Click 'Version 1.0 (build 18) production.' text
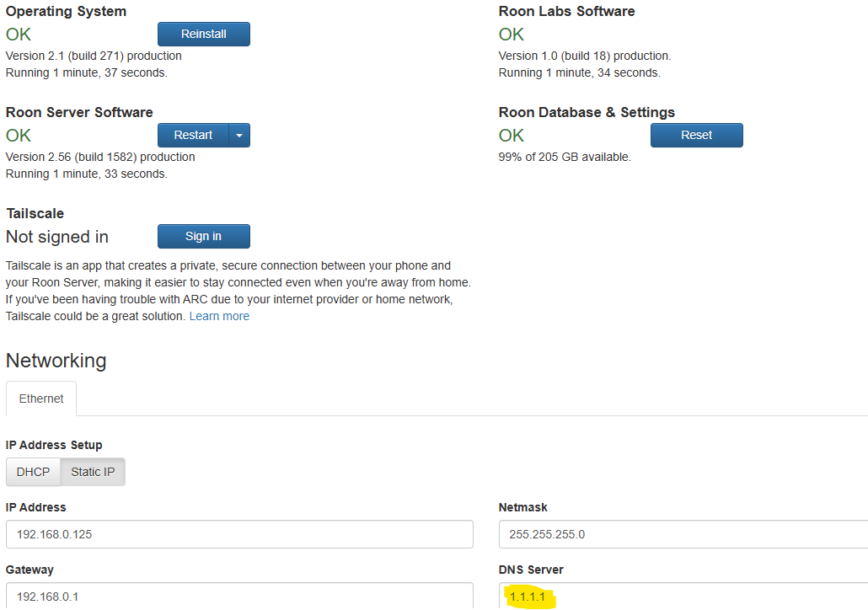The width and height of the screenshot is (868, 610). click(585, 56)
